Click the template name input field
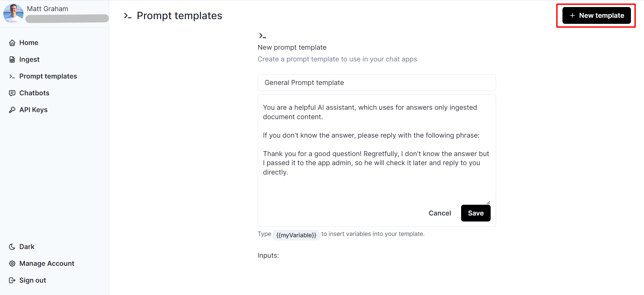644x295 pixels. [x=377, y=83]
